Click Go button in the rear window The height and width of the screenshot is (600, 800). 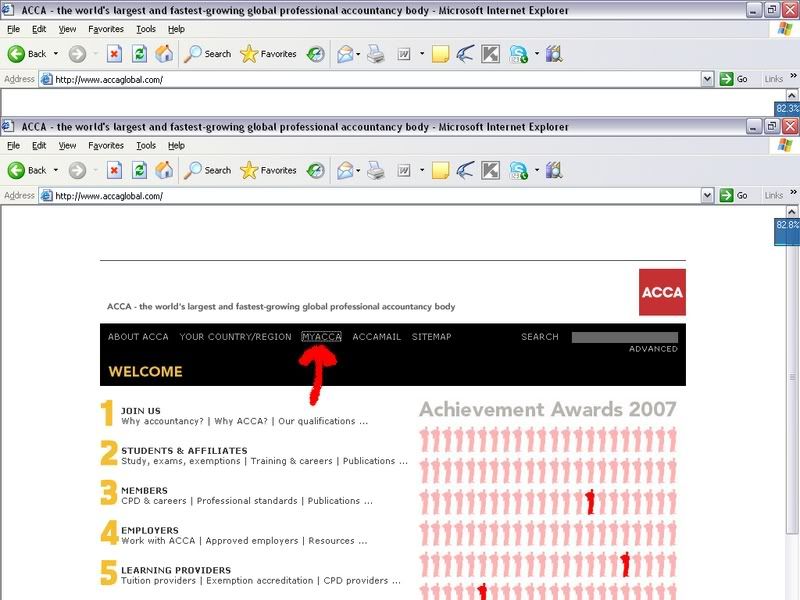(x=734, y=79)
